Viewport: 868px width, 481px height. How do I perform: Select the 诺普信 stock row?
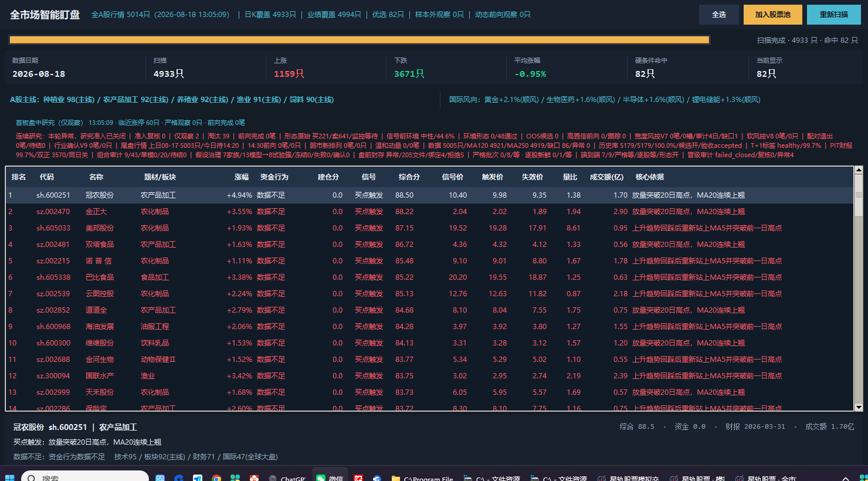pyautogui.click(x=430, y=261)
